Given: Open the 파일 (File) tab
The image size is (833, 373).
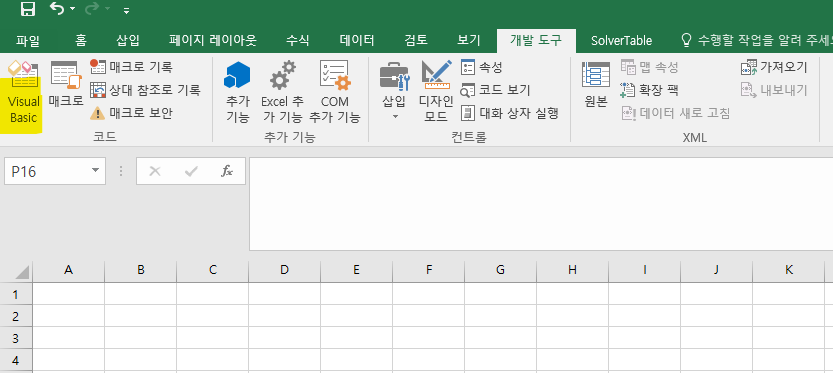Looking at the screenshot, I should click(x=28, y=40).
